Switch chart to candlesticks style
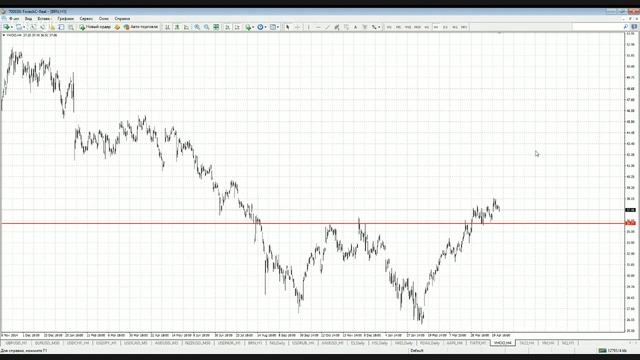This screenshot has width=640, height=360. point(177,27)
